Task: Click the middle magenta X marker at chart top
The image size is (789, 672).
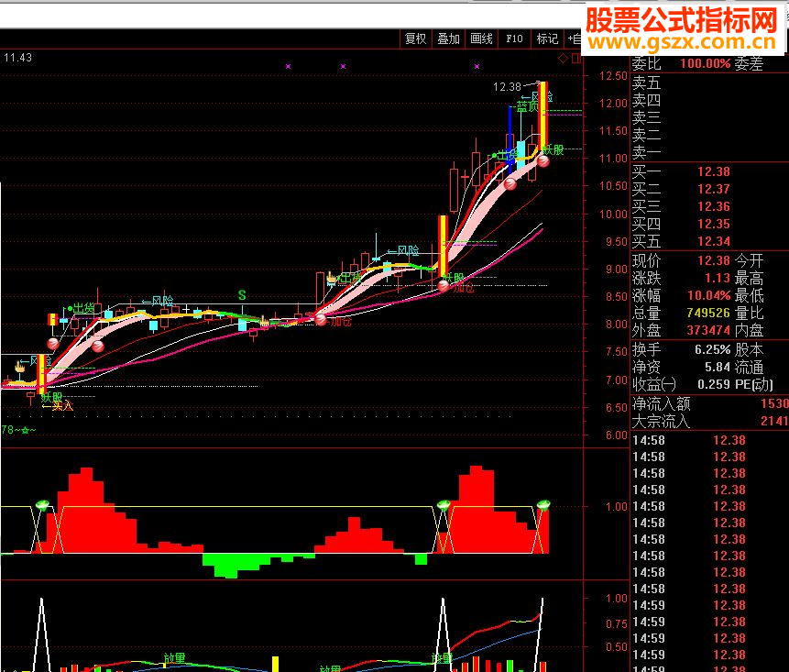Action: tap(343, 66)
